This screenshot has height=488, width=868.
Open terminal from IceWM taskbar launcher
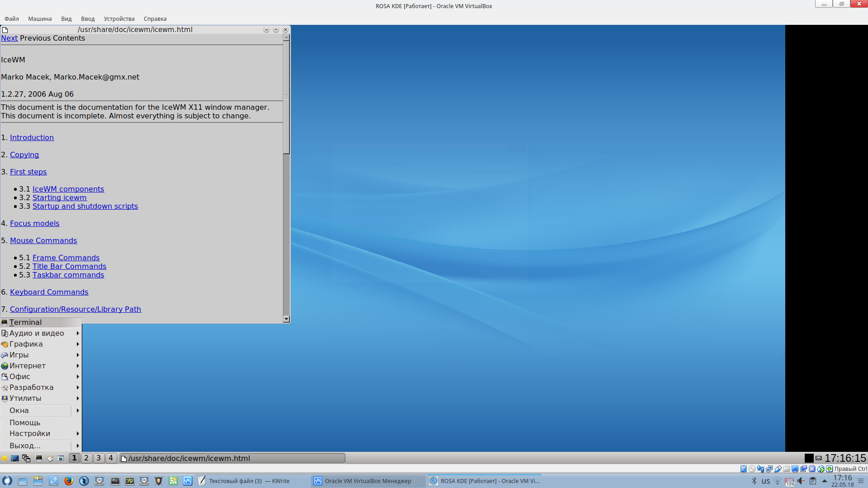pyautogui.click(x=39, y=458)
